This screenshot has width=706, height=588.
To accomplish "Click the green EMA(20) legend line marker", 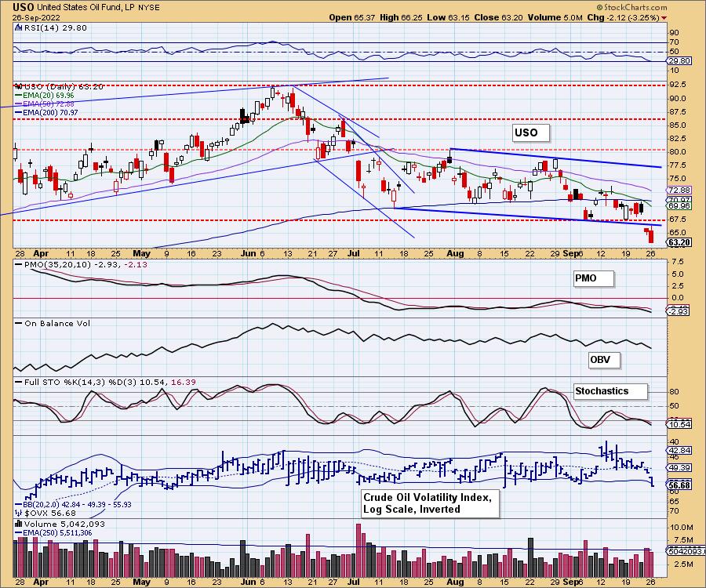I will (19, 96).
